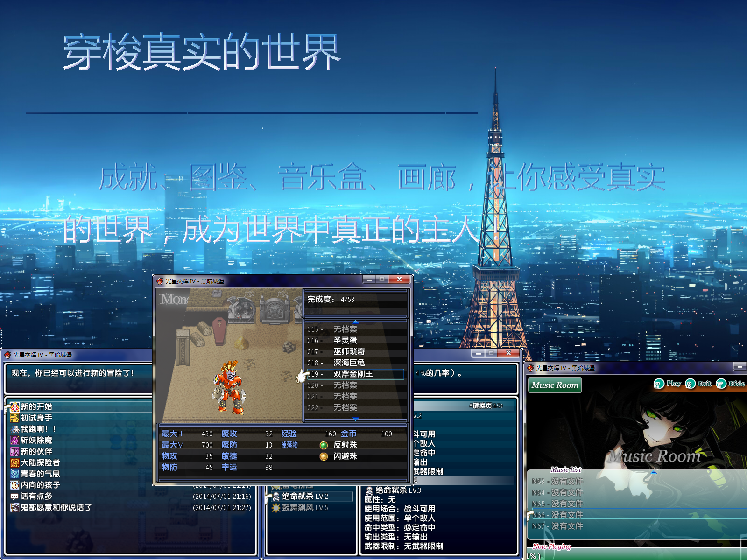Screen dimensions: 747x560
Task: Select the 鬼都愿意和你说话了 reaper icon
Action: coord(15,508)
